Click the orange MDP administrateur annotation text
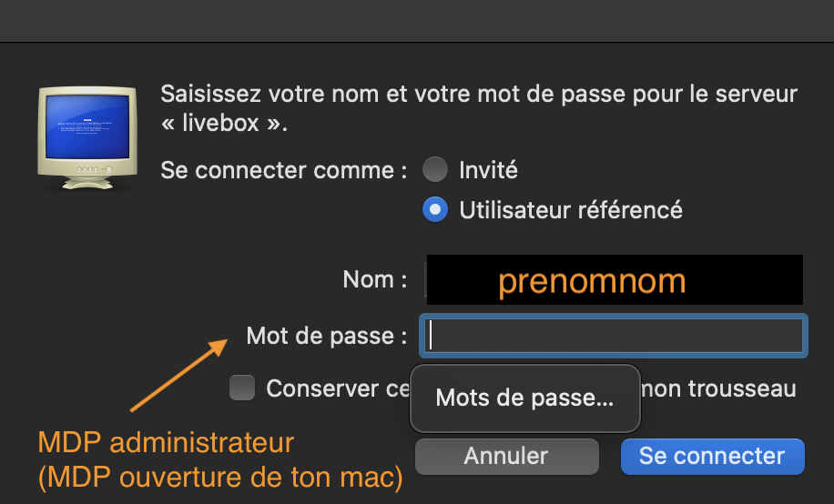 click(166, 444)
